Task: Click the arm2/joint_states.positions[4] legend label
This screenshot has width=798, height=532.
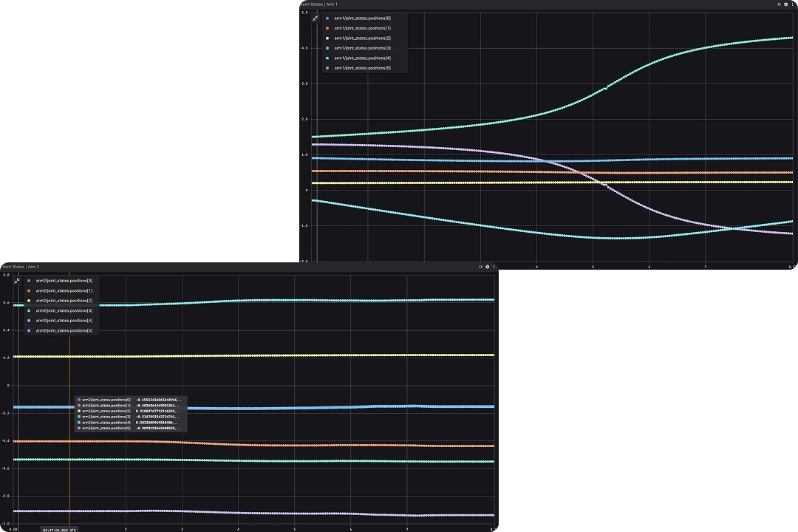Action: (x=64, y=321)
